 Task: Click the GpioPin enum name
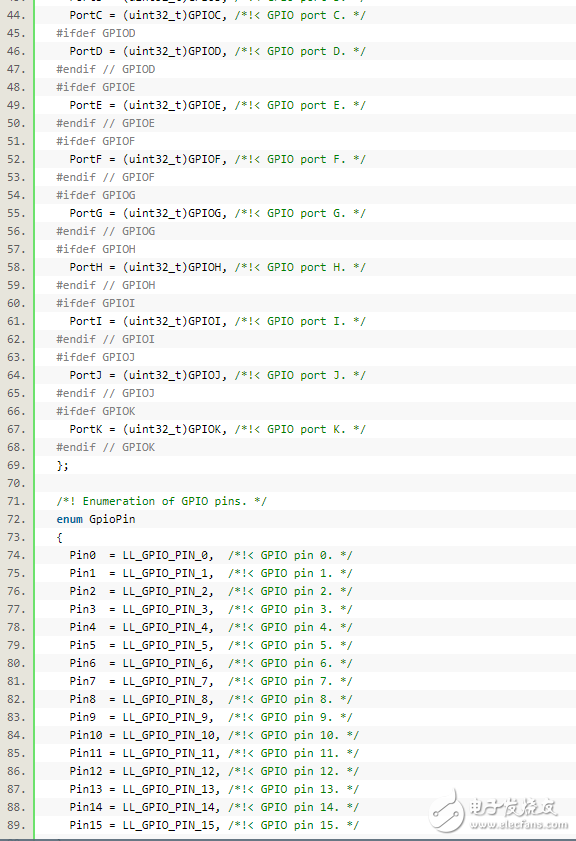point(112,519)
